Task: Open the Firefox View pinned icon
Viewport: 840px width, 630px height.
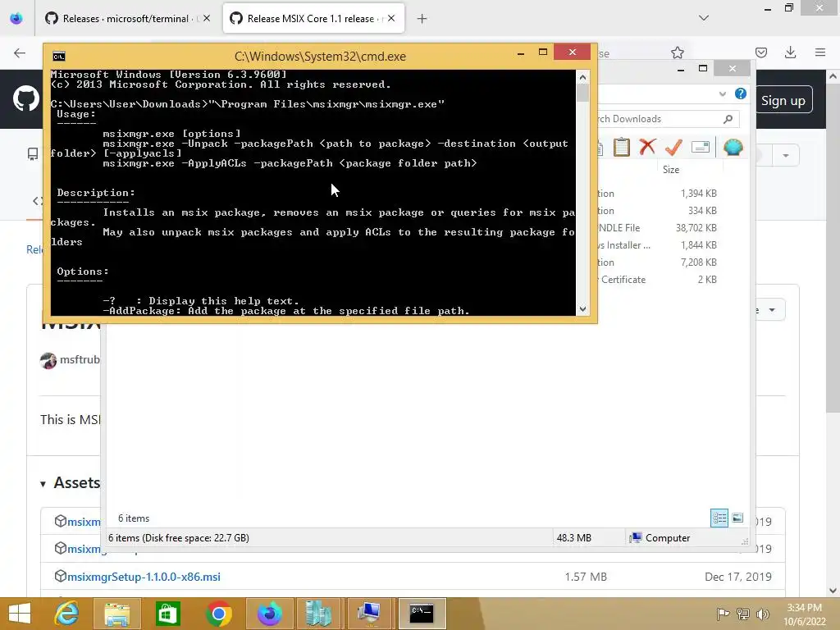Action: point(16,18)
